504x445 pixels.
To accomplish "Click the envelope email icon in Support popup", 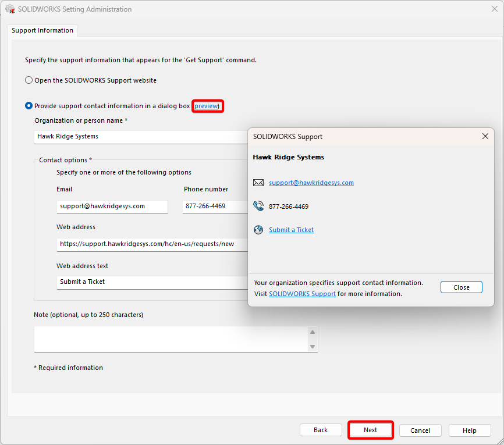I will pyautogui.click(x=258, y=183).
